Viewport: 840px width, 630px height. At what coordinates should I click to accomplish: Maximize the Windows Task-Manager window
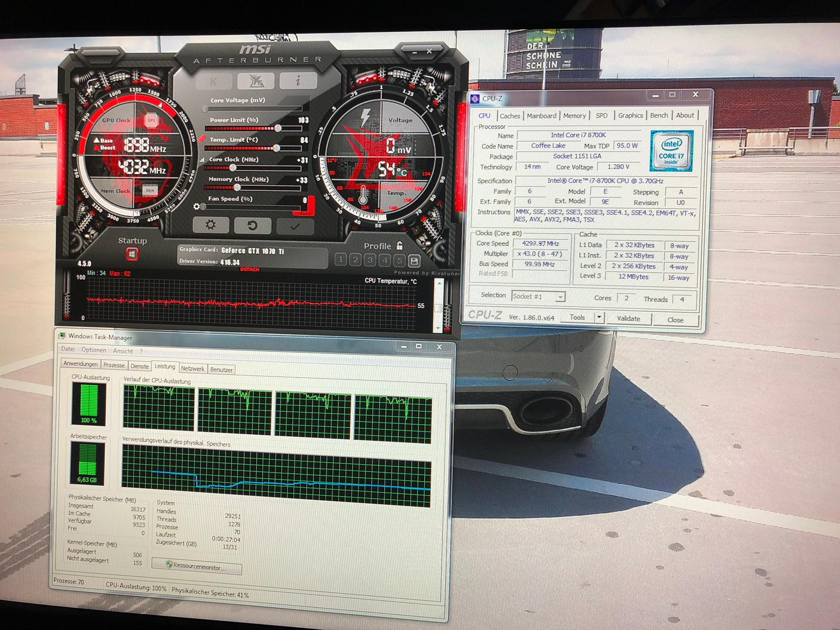[419, 346]
